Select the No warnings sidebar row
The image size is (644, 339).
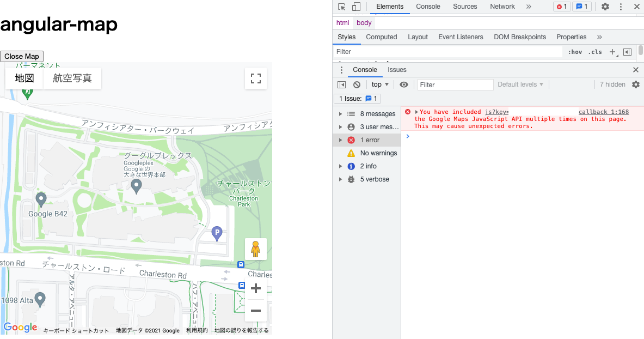click(367, 153)
